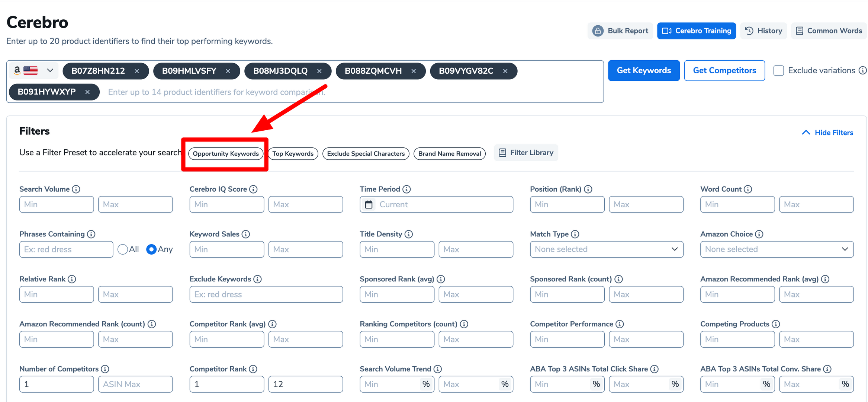
Task: Focus the Exclude Keywords input field
Action: click(266, 294)
